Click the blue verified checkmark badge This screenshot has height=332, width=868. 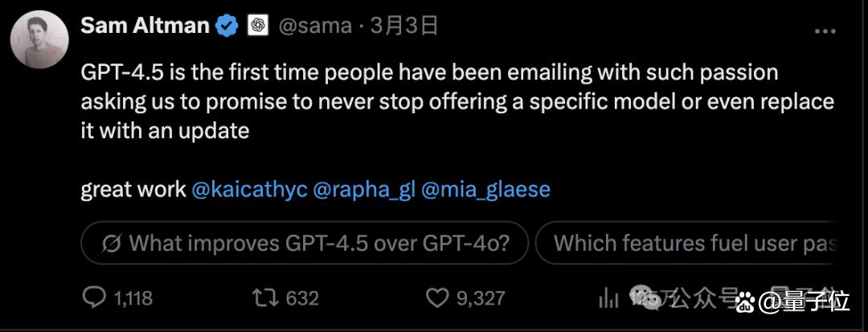click(227, 26)
